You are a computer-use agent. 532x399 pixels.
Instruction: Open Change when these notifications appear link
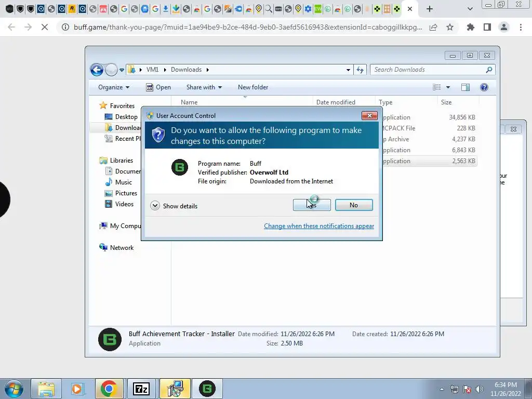[319, 226]
